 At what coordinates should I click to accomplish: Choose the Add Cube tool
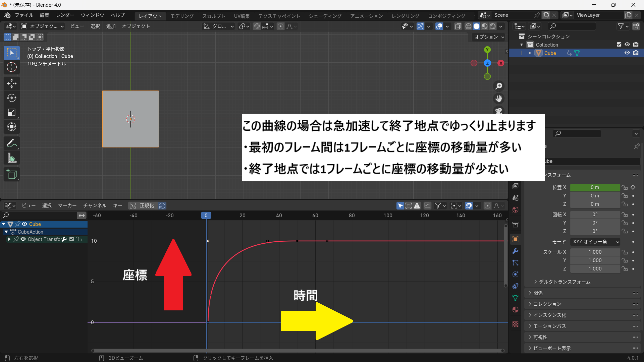pyautogui.click(x=12, y=174)
